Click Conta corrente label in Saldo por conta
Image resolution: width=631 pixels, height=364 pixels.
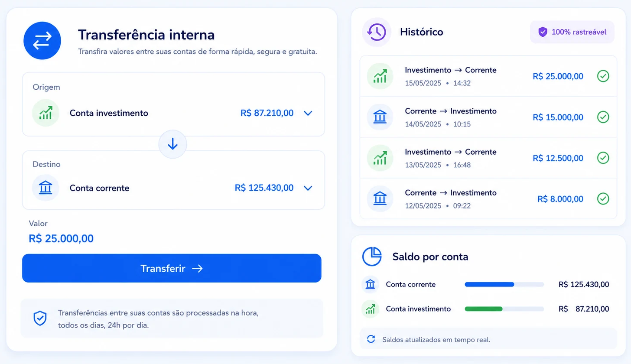[x=411, y=285]
